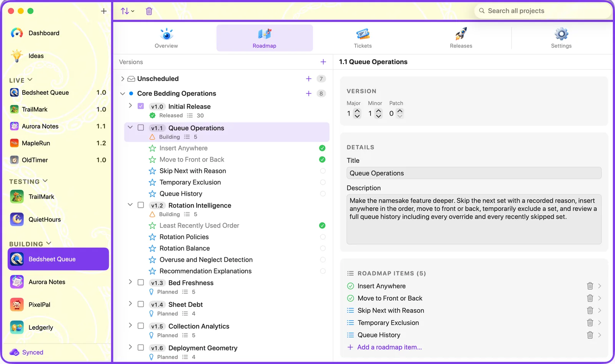Viewport: 615px width, 364px height.
Task: Open QuietHours under Testing
Action: click(58, 219)
